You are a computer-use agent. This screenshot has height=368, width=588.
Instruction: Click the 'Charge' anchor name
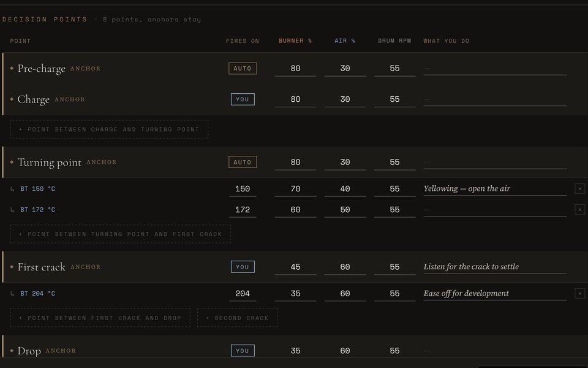point(33,99)
